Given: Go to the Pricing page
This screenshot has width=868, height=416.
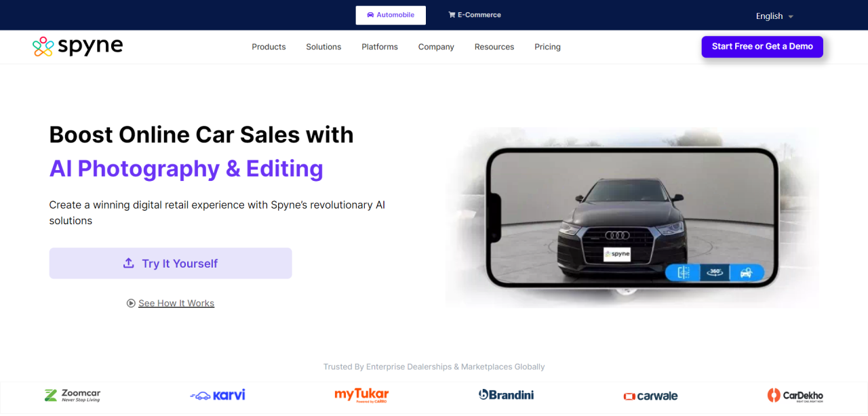Looking at the screenshot, I should pyautogui.click(x=547, y=47).
